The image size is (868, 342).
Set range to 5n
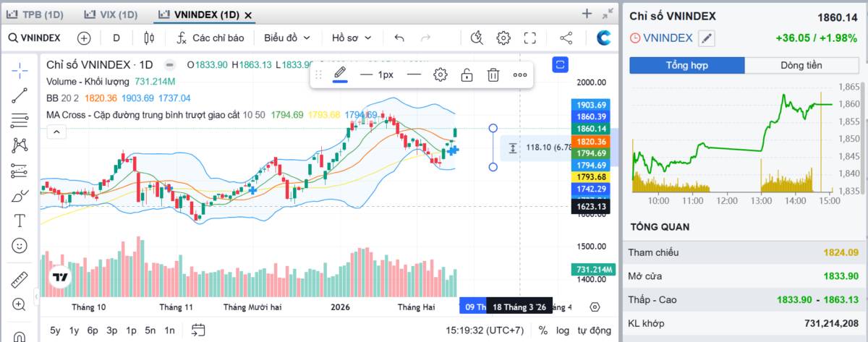pyautogui.click(x=150, y=330)
